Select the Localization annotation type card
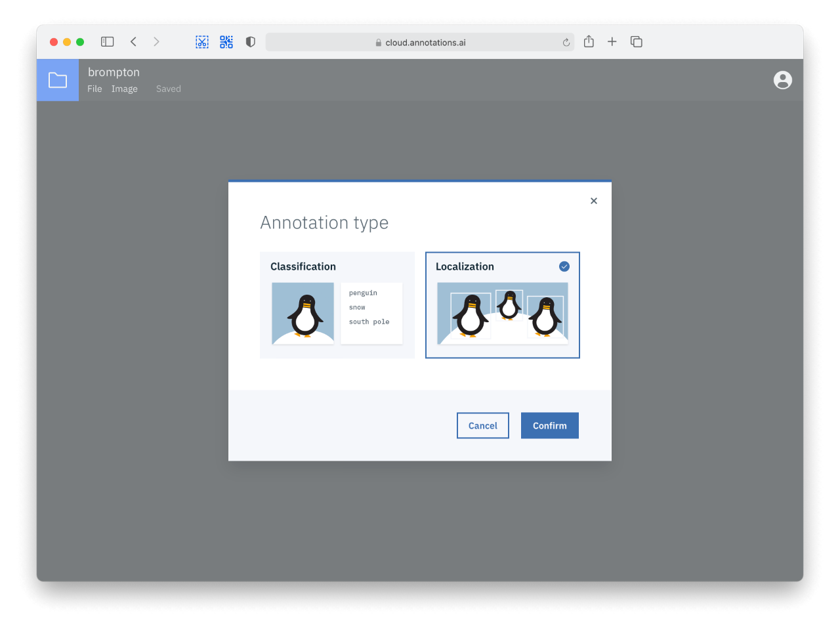Image resolution: width=840 pixels, height=630 pixels. tap(502, 305)
